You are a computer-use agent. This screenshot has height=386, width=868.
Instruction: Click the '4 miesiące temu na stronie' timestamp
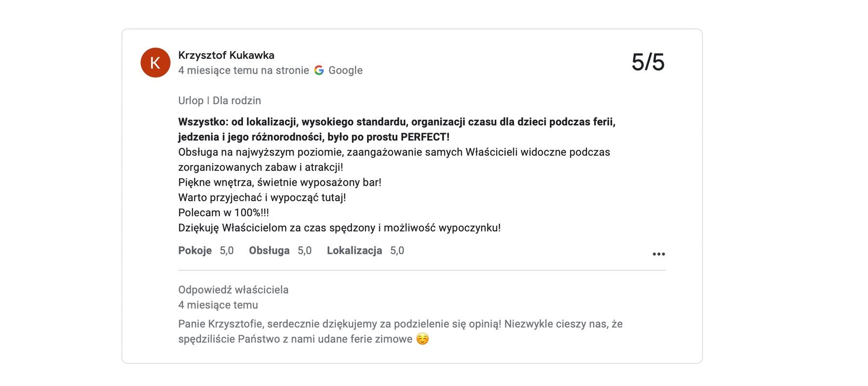[x=244, y=70]
